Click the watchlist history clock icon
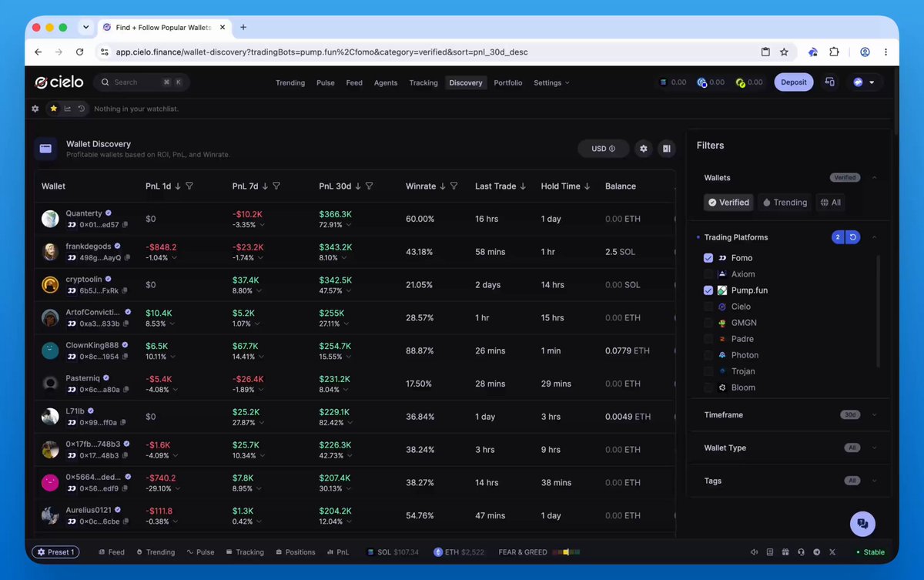924x580 pixels. pyautogui.click(x=81, y=109)
